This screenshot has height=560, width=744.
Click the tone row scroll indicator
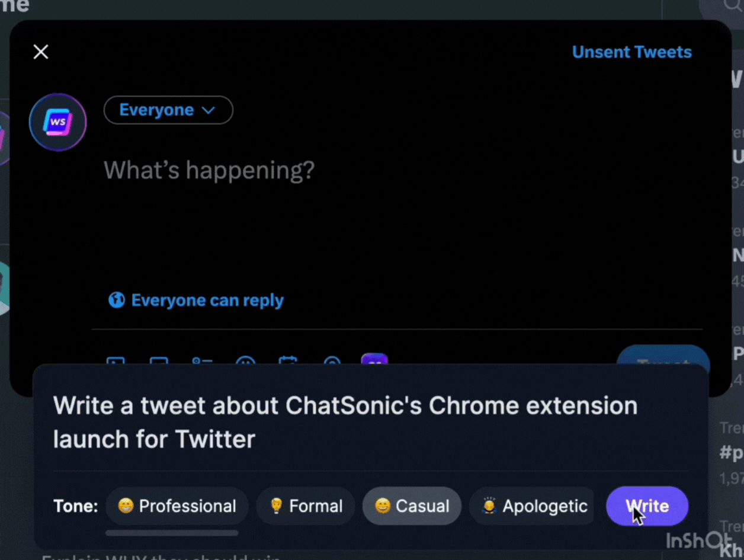(172, 533)
